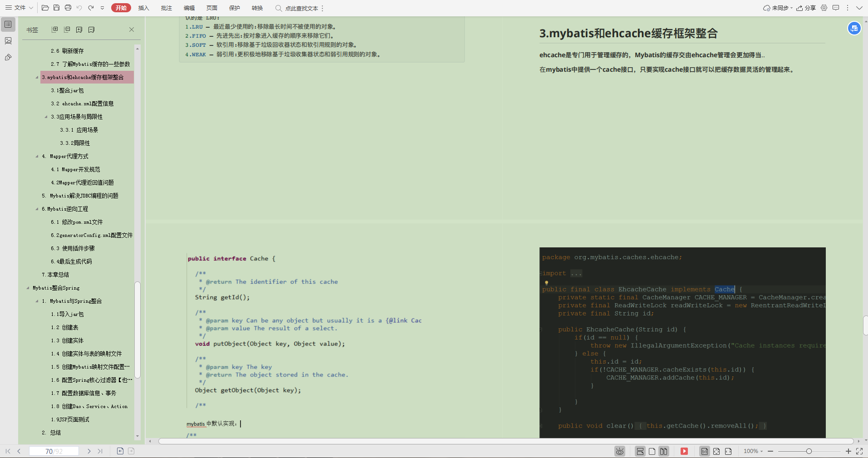The width and height of the screenshot is (868, 458).
Task: Open the folder (open file) icon
Action: [45, 8]
